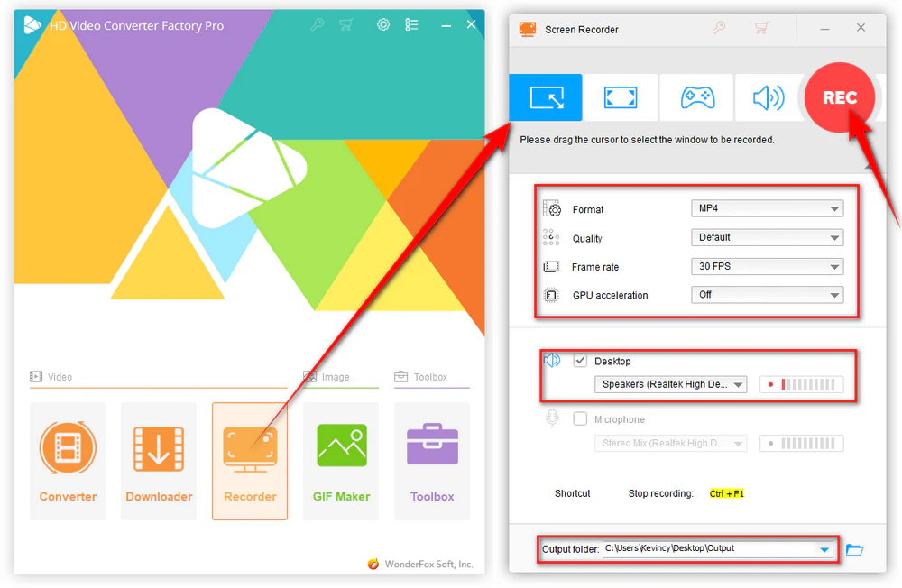Enable the Microphone checkbox

[x=580, y=418]
